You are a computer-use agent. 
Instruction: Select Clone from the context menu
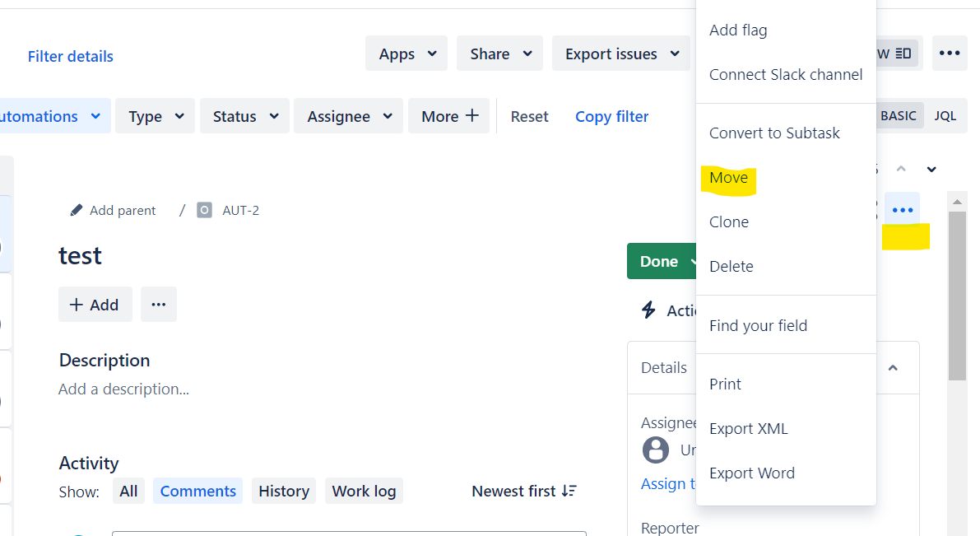tap(729, 221)
